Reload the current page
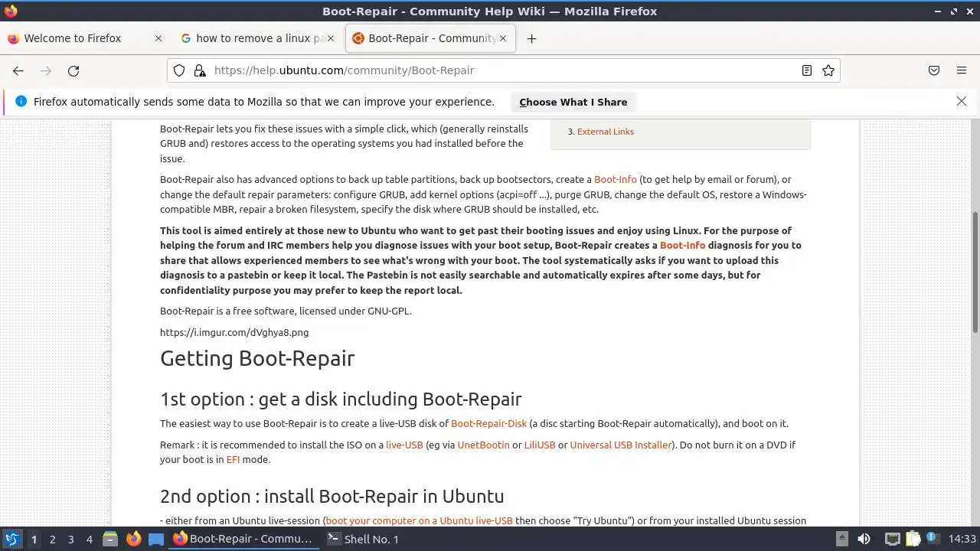Screen dimensions: 980x551 (73, 70)
